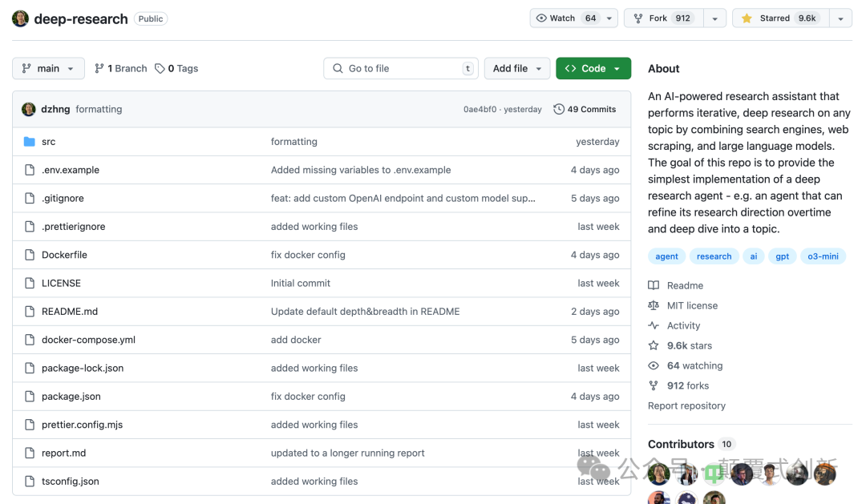The image size is (866, 504).
Task: Open commit 'Added missing variables to .env.example'
Action: (x=361, y=170)
